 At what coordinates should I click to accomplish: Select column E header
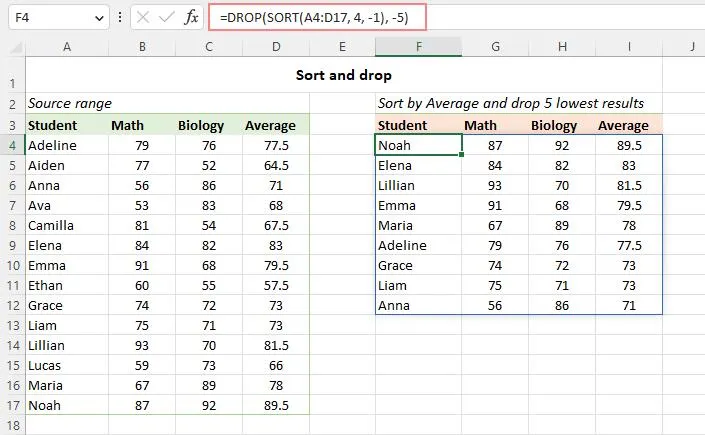[x=343, y=47]
